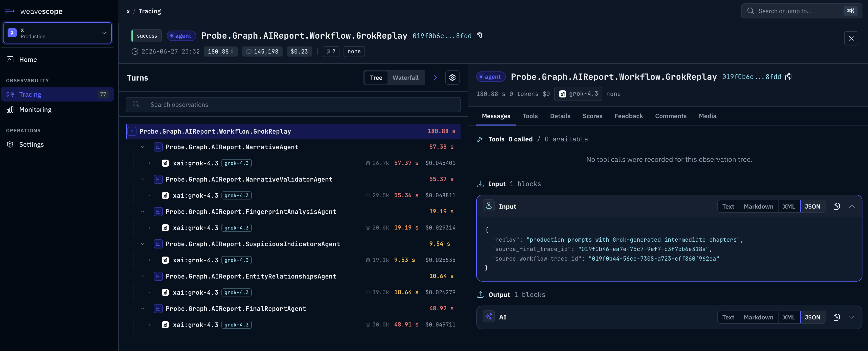Click the NarrativeValidatorAgent span icon
The width and height of the screenshot is (868, 351).
(x=158, y=179)
